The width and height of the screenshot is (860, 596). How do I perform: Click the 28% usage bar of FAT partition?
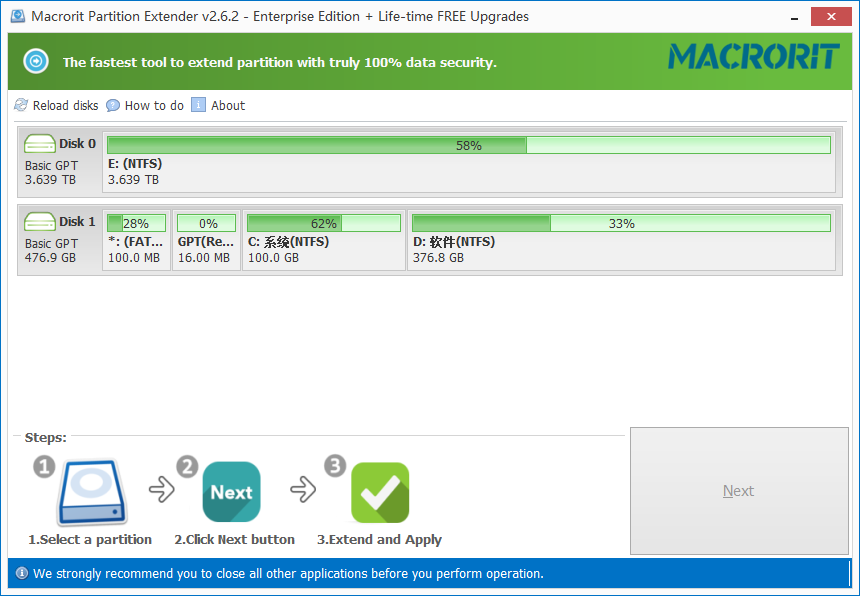[x=137, y=223]
